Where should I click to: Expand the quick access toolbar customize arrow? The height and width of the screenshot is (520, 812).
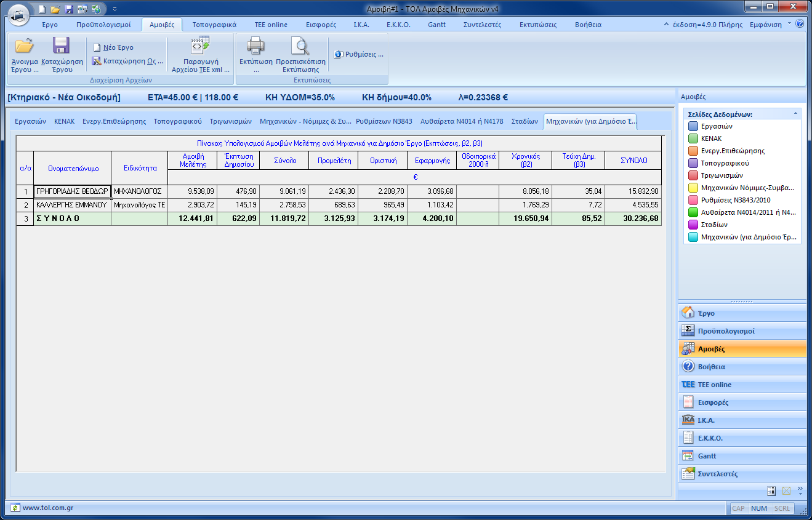pos(114,9)
